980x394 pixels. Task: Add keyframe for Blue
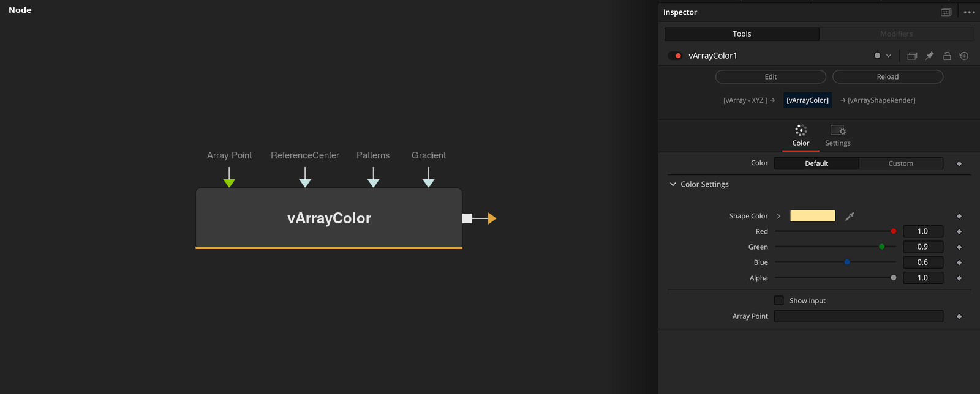point(959,262)
